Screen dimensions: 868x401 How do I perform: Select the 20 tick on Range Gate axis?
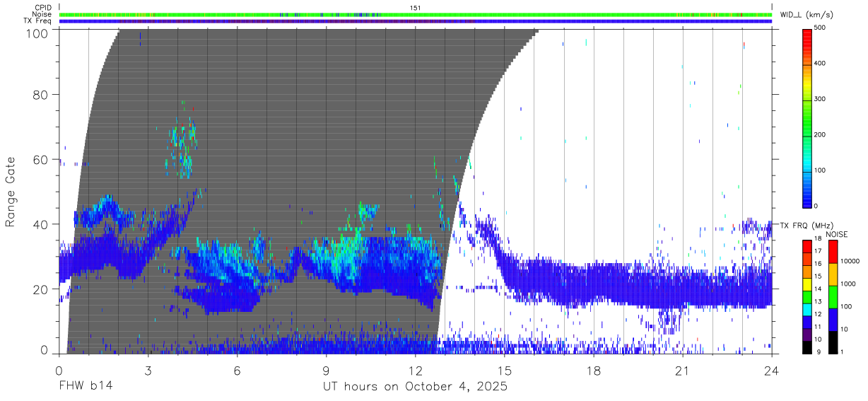coord(41,289)
